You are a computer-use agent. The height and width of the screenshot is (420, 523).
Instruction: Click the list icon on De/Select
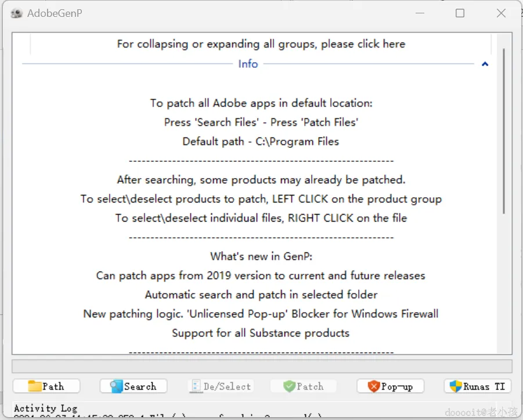click(x=196, y=386)
